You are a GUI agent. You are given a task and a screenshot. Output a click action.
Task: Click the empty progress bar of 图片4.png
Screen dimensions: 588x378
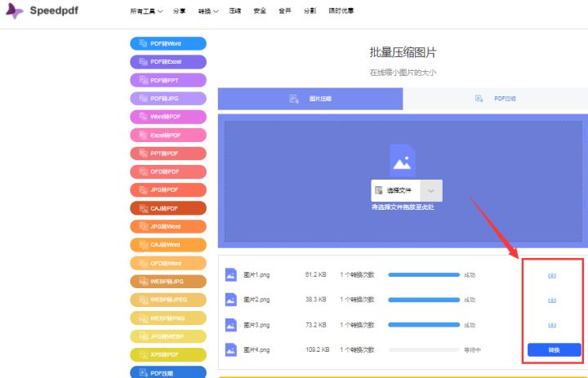point(424,350)
